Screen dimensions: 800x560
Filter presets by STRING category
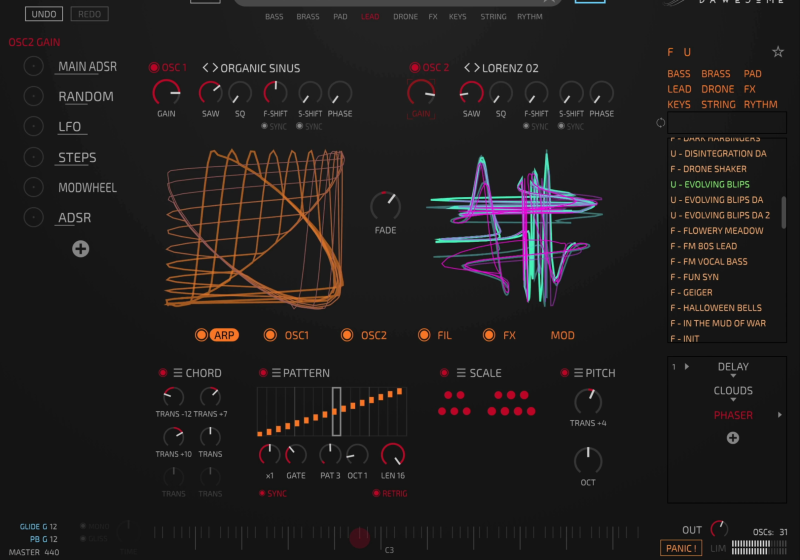point(718,104)
